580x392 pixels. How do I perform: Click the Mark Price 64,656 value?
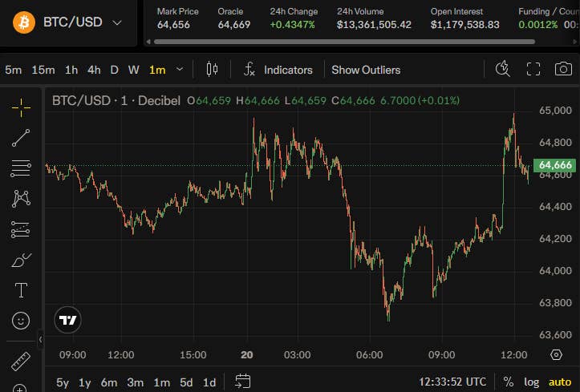tap(173, 25)
